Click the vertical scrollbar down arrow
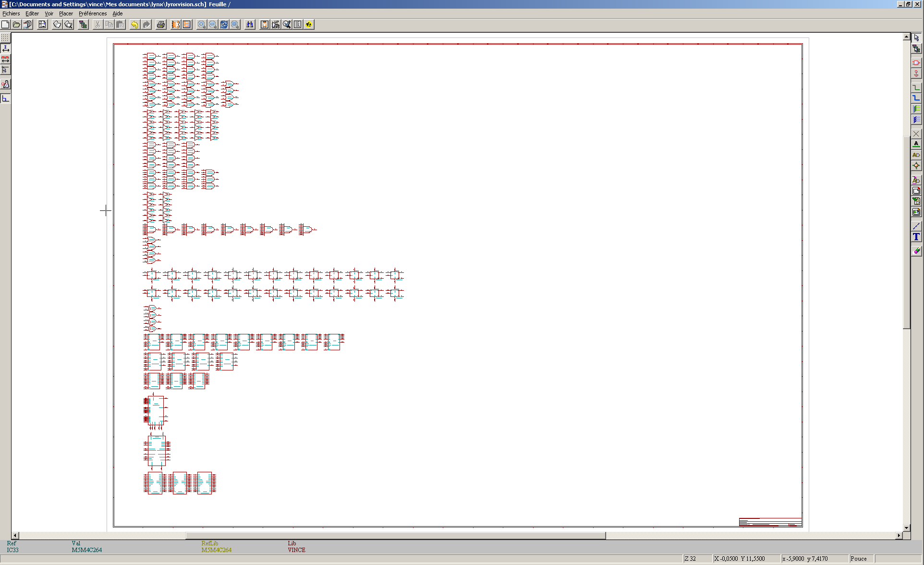Screen dimensions: 924x565 (906, 528)
